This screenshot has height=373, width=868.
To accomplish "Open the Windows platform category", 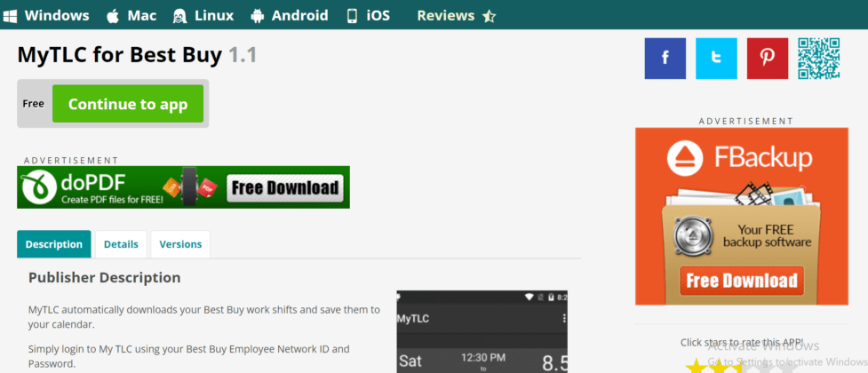I will point(45,15).
